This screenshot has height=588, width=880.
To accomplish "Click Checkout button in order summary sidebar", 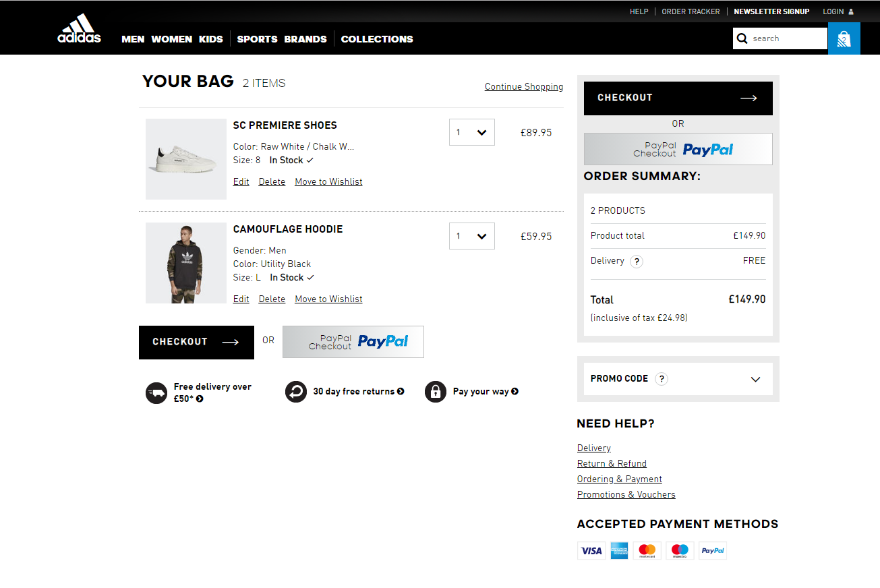I will [x=678, y=98].
